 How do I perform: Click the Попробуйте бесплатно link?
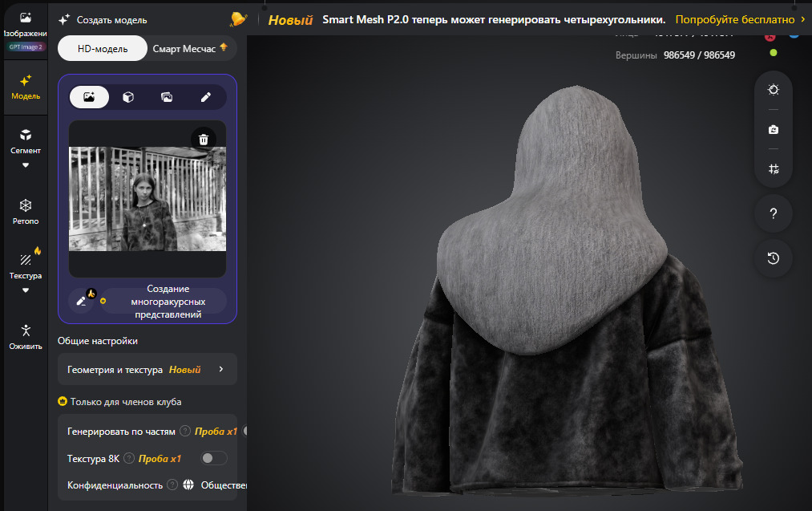pyautogui.click(x=740, y=19)
